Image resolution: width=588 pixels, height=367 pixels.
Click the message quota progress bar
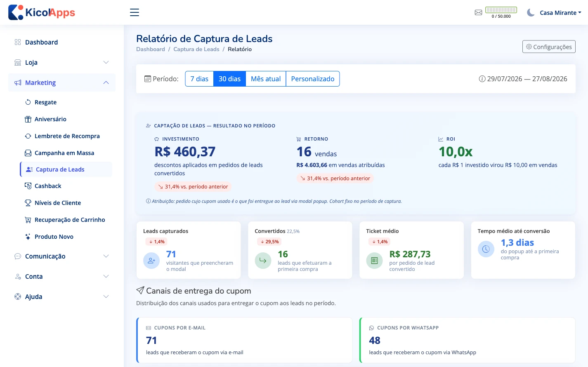point(501,10)
